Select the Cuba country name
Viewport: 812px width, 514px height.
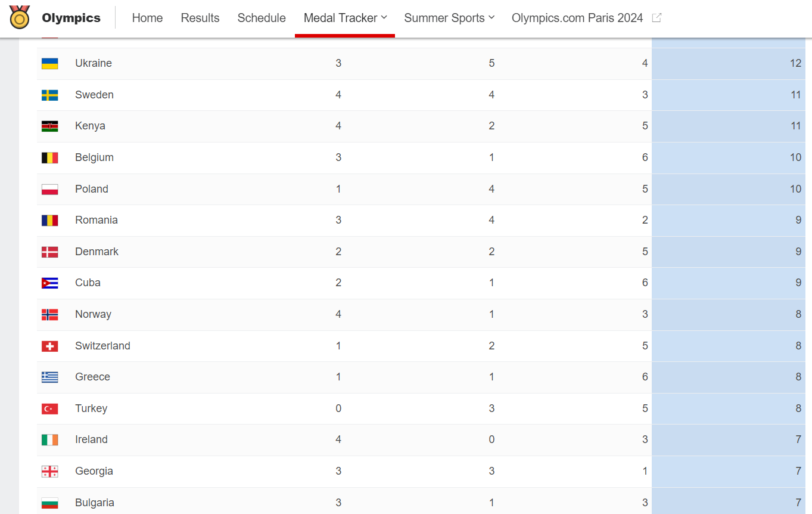tap(88, 283)
